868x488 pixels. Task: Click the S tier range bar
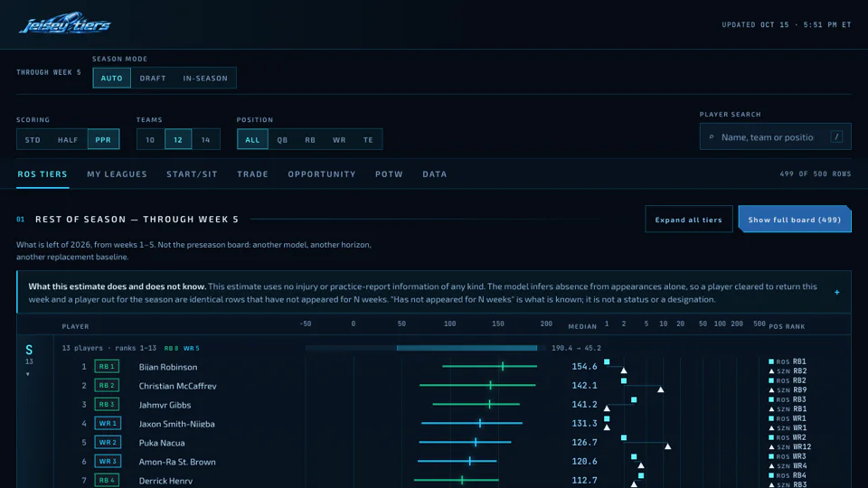467,348
